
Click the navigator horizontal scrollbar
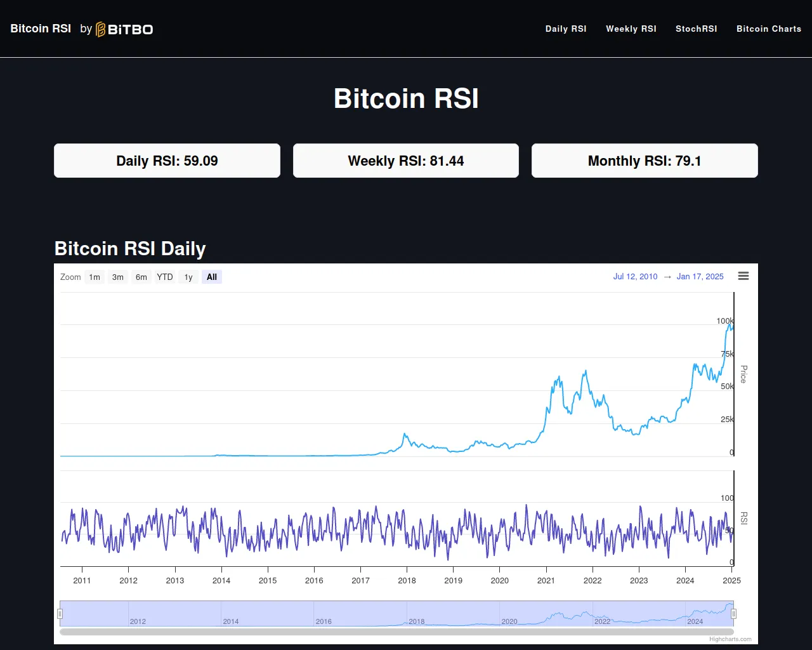point(396,632)
